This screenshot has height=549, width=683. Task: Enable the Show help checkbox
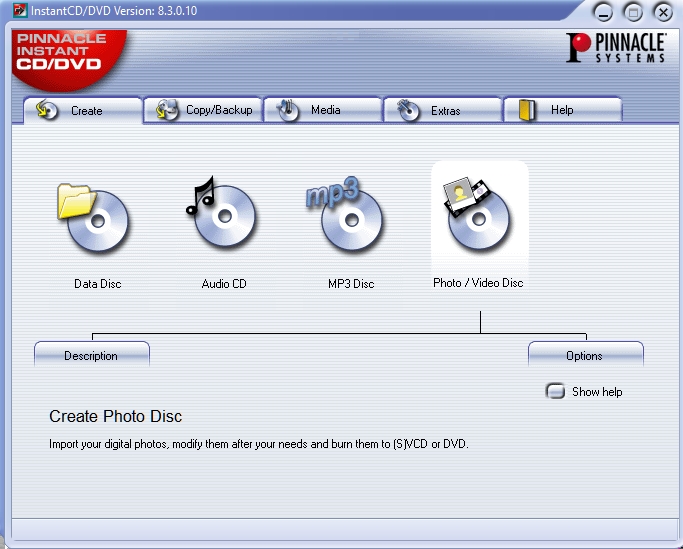click(x=555, y=391)
